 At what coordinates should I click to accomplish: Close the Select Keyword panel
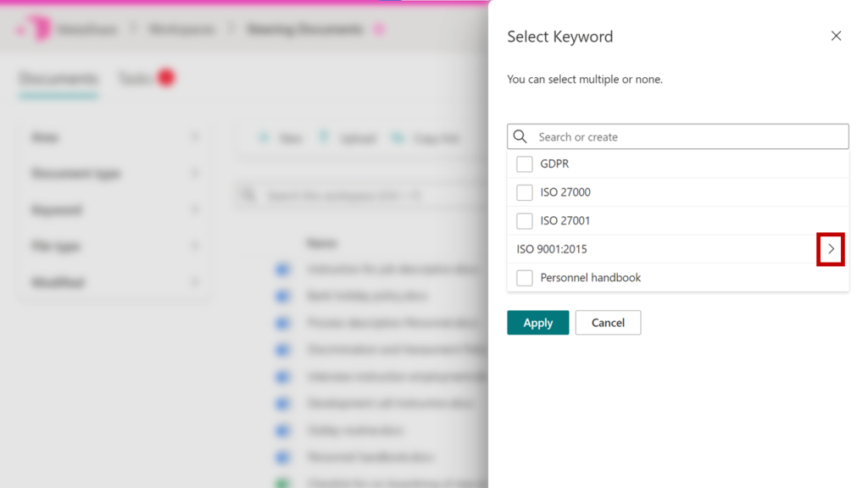coord(836,36)
